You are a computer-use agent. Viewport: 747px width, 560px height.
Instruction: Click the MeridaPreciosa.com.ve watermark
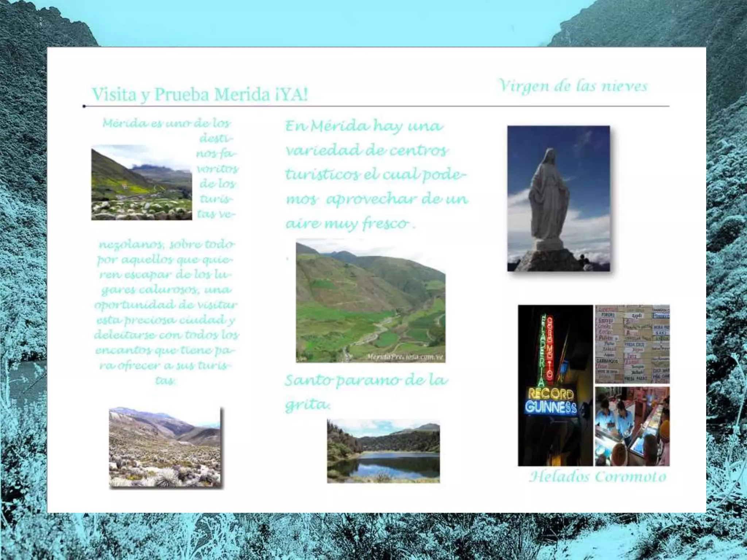405,357
